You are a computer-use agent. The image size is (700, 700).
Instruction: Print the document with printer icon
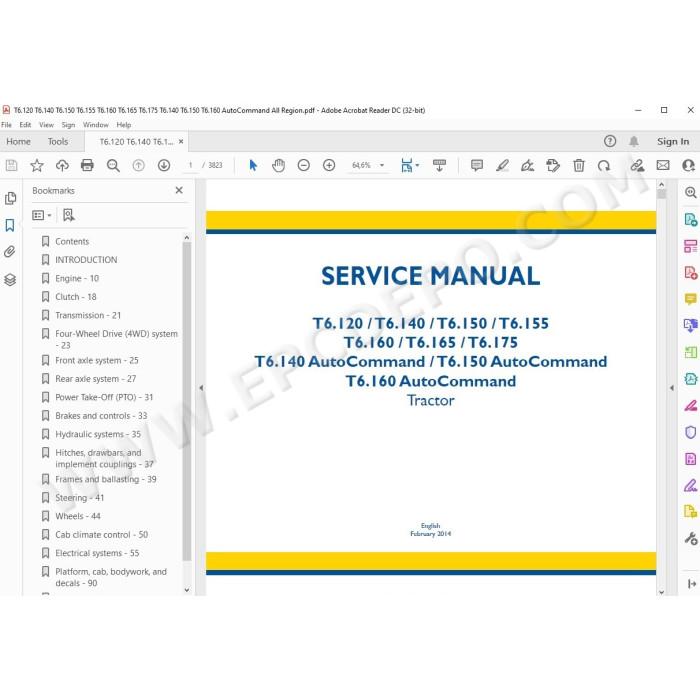(87, 165)
